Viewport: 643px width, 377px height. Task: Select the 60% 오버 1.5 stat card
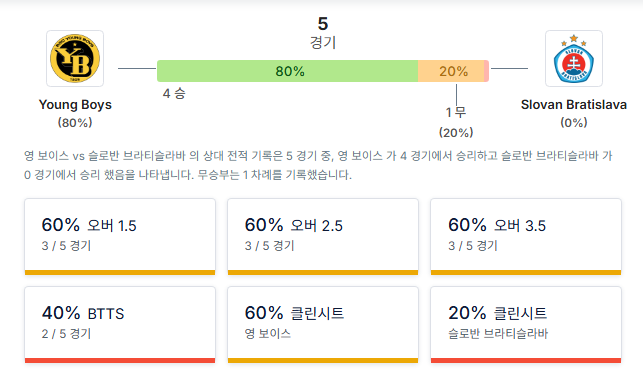pyautogui.click(x=120, y=237)
